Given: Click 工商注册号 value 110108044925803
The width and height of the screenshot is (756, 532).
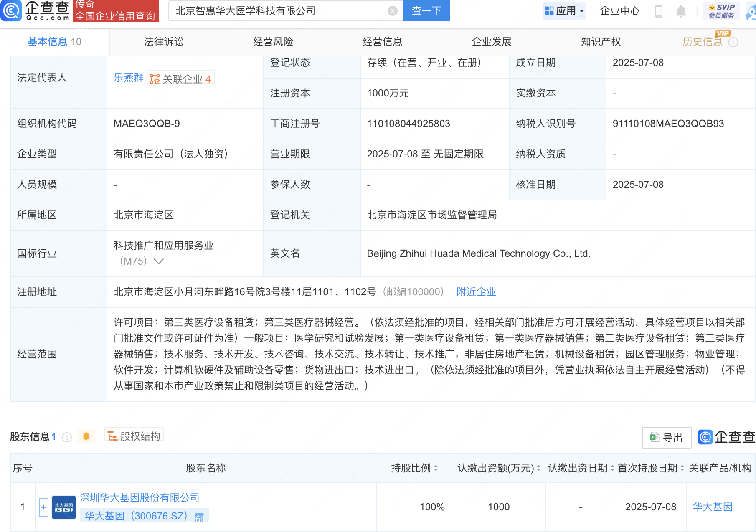Looking at the screenshot, I should (x=408, y=124).
